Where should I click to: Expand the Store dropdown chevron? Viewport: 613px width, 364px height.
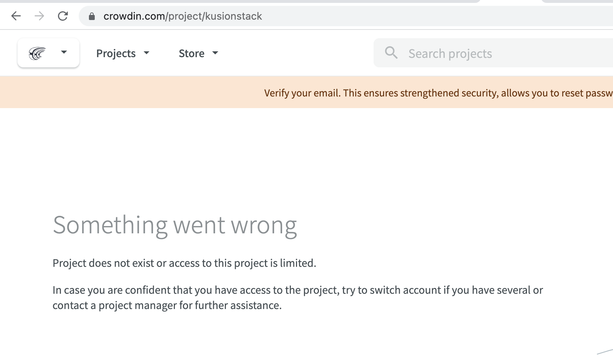click(215, 54)
